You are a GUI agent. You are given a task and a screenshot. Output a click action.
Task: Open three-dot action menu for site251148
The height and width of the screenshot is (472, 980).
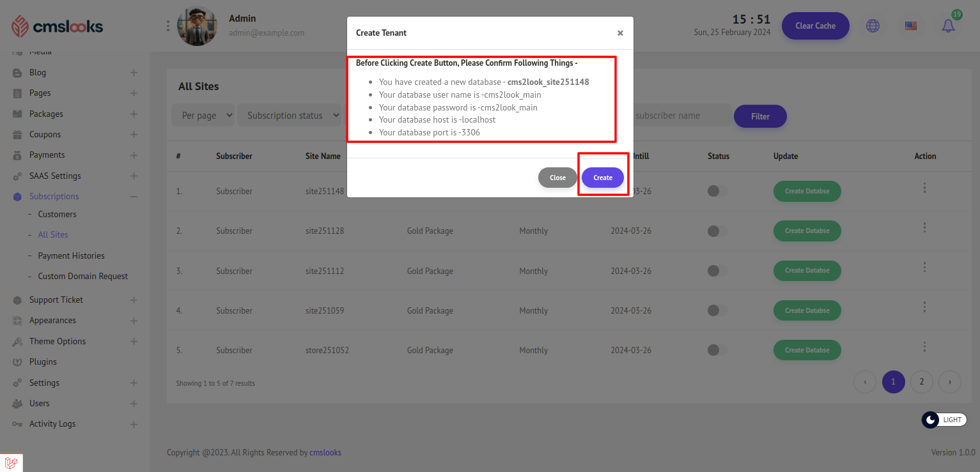pos(924,188)
